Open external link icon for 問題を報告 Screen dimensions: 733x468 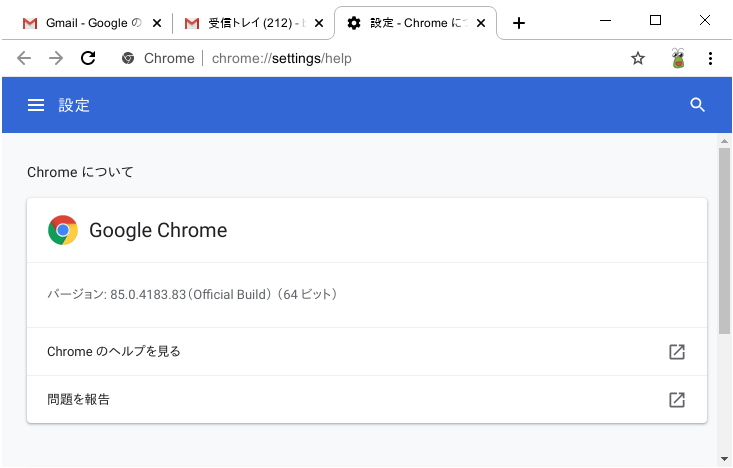point(677,400)
